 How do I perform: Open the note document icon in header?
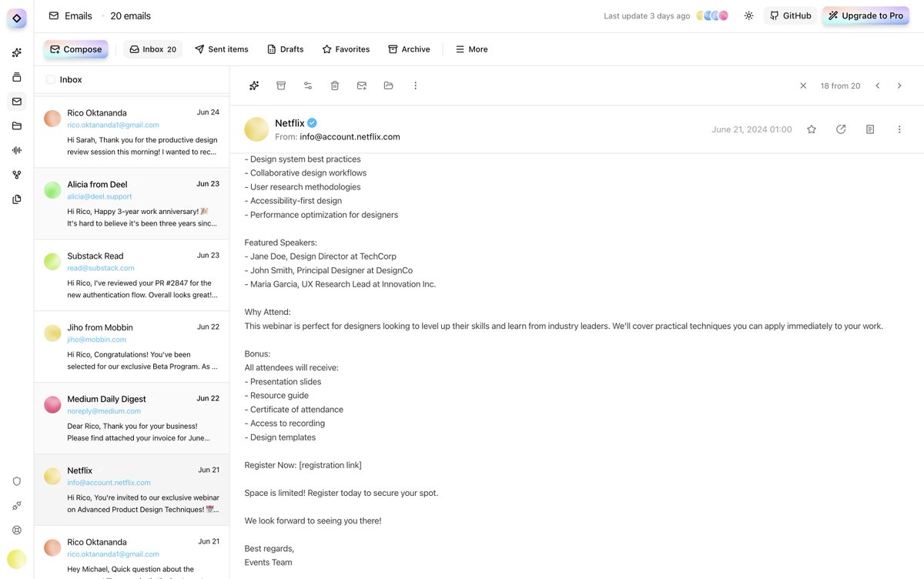[x=870, y=129]
